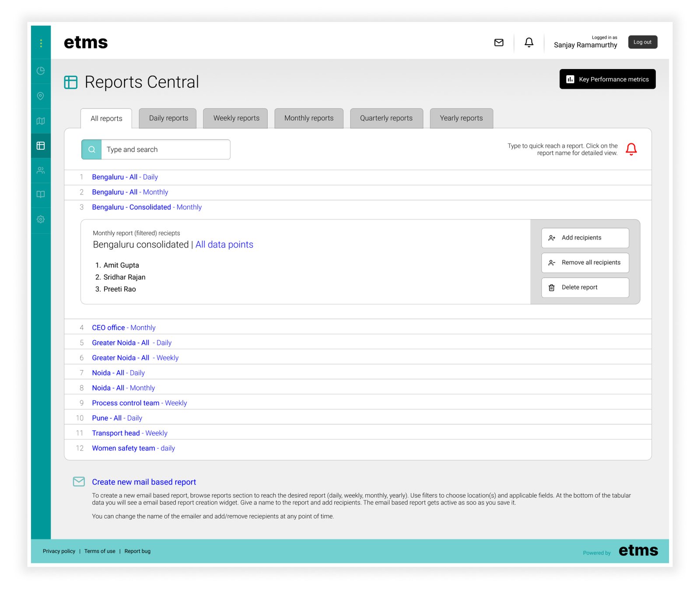This screenshot has height=594, width=700.
Task: Switch to the Quarterly reports tab
Action: click(x=386, y=118)
